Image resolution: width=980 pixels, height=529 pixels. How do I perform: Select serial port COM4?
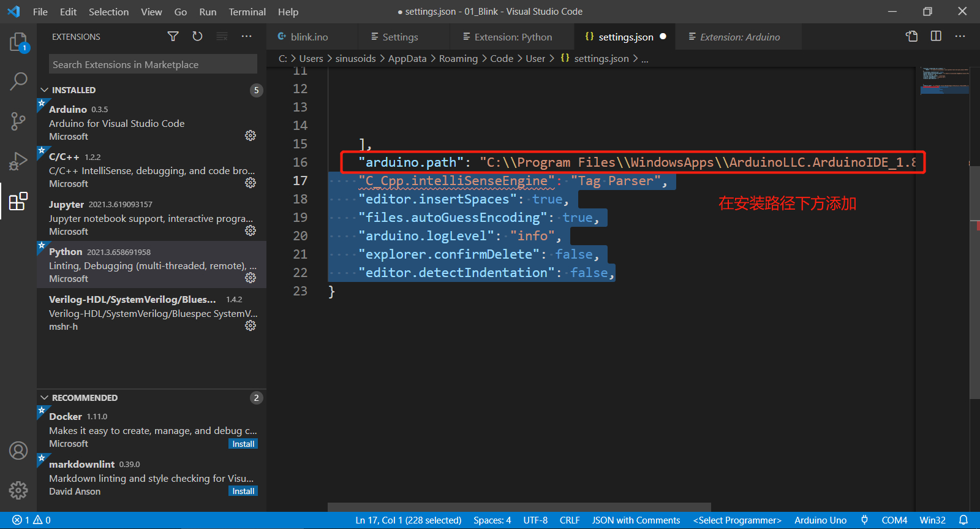pos(894,520)
